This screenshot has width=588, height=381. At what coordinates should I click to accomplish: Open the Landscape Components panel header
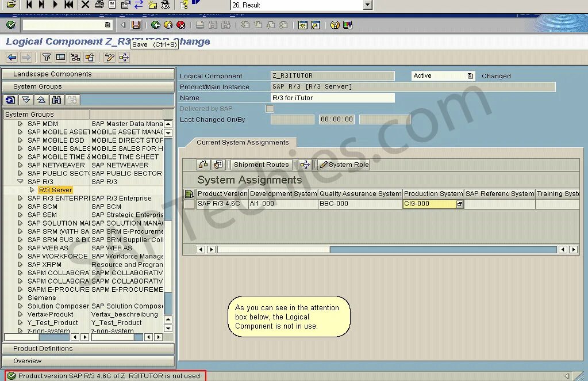click(88, 74)
